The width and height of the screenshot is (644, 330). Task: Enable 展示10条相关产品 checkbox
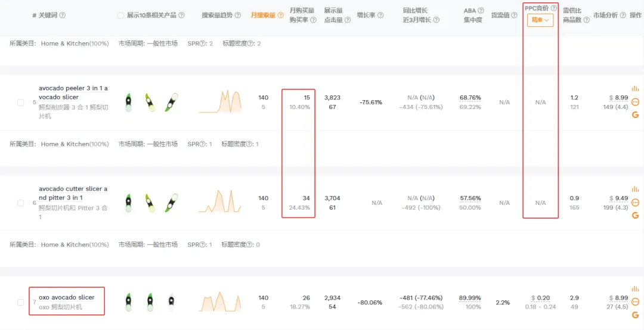[120, 15]
